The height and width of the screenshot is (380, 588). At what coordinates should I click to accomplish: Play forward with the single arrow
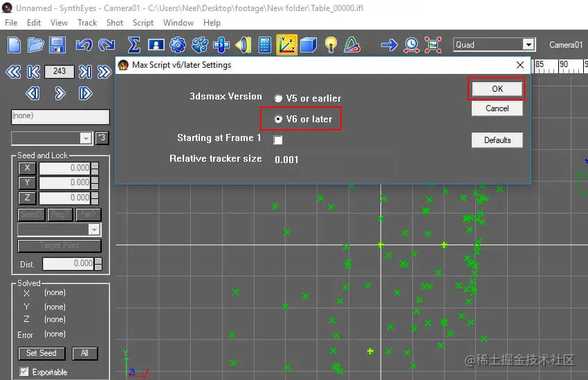pyautogui.click(x=59, y=93)
